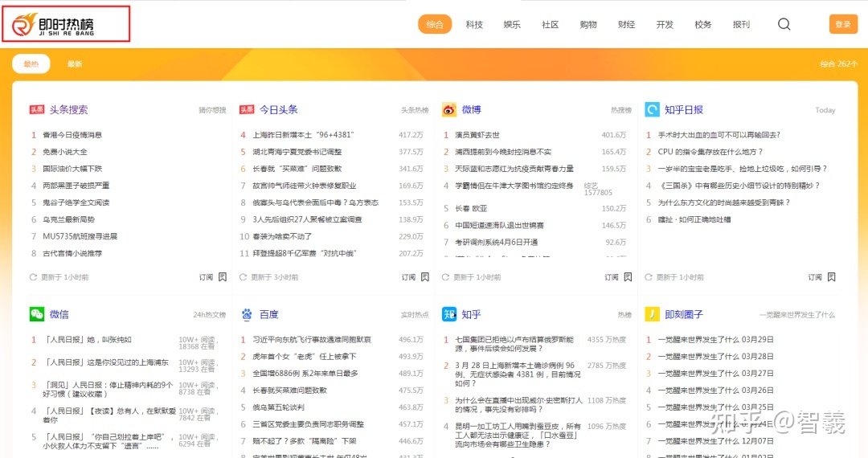This screenshot has width=868, height=458.
Task: Click 订阅 in the 微博 card
Action: click(x=611, y=277)
